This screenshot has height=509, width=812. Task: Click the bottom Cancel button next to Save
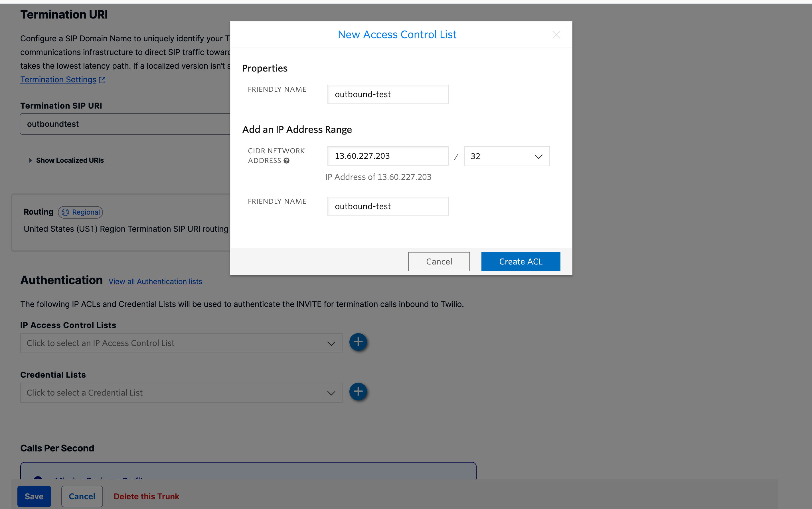82,496
